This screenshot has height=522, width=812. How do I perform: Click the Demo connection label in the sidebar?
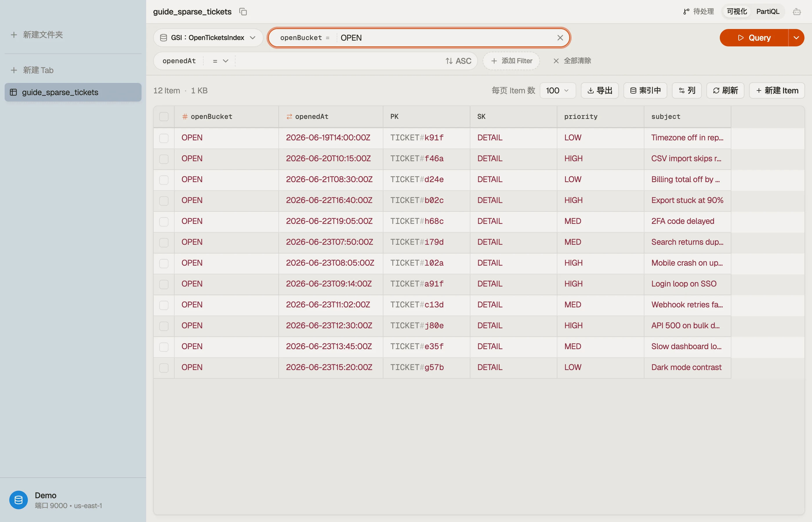[x=46, y=495]
